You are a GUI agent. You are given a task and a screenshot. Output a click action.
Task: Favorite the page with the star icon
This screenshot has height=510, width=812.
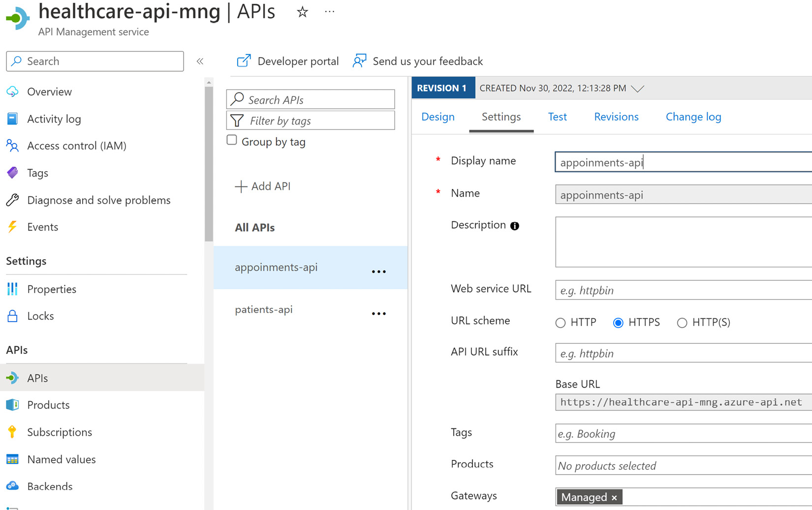302,12
